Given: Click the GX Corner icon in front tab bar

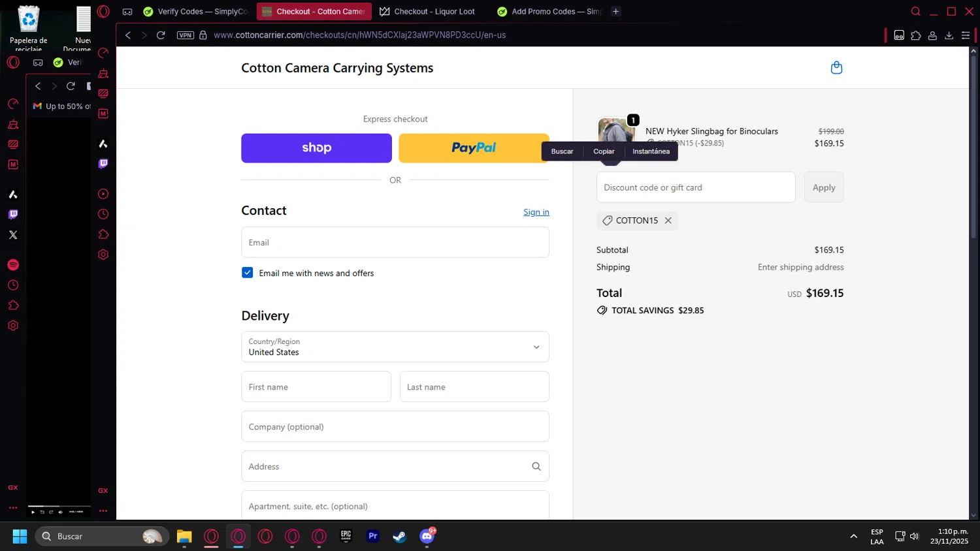Looking at the screenshot, I should pos(127,11).
